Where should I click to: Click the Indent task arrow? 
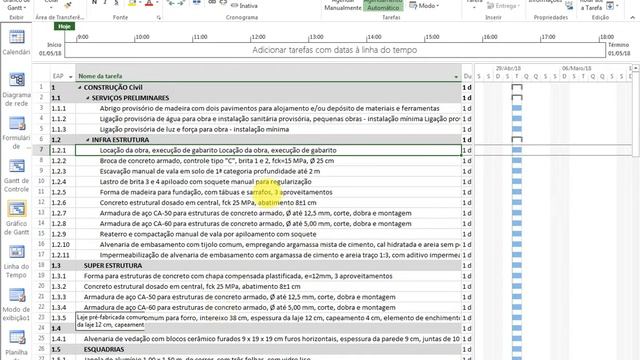(182, 3)
